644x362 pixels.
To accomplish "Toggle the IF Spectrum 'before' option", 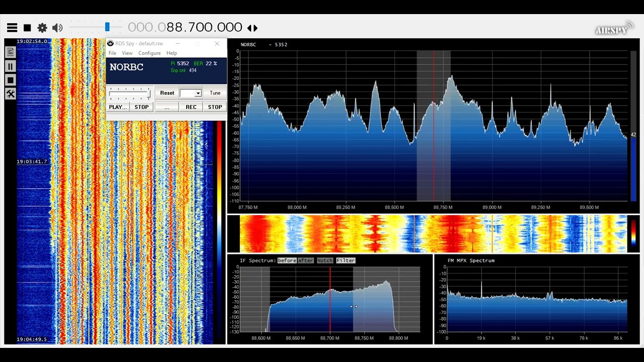I will click(287, 260).
